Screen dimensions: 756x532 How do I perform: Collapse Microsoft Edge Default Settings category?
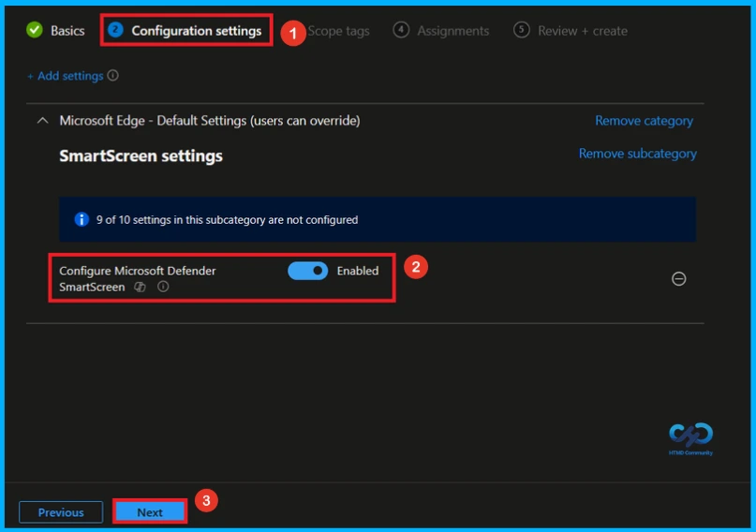tap(42, 121)
